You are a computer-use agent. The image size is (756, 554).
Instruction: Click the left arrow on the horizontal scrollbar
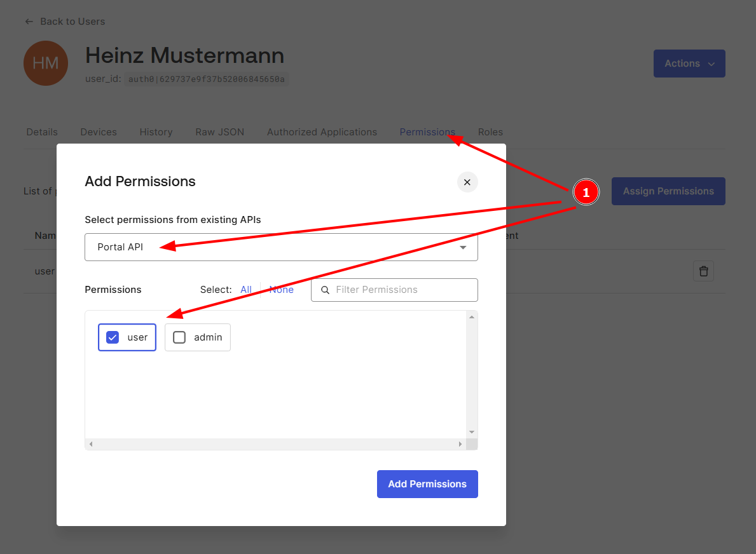(x=91, y=444)
